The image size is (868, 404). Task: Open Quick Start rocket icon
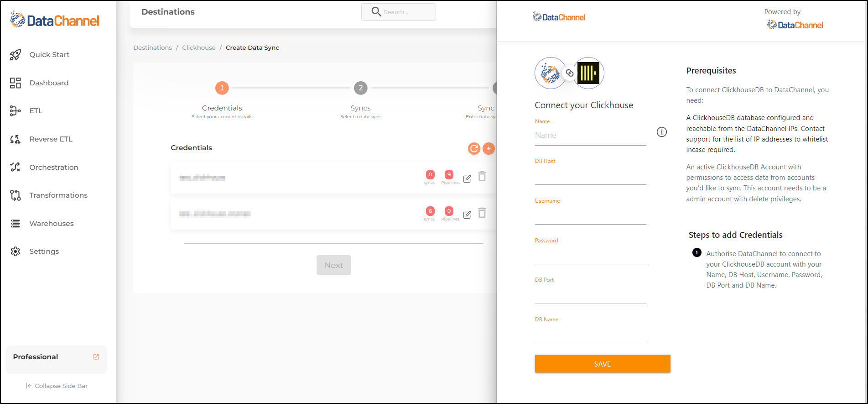click(16, 55)
